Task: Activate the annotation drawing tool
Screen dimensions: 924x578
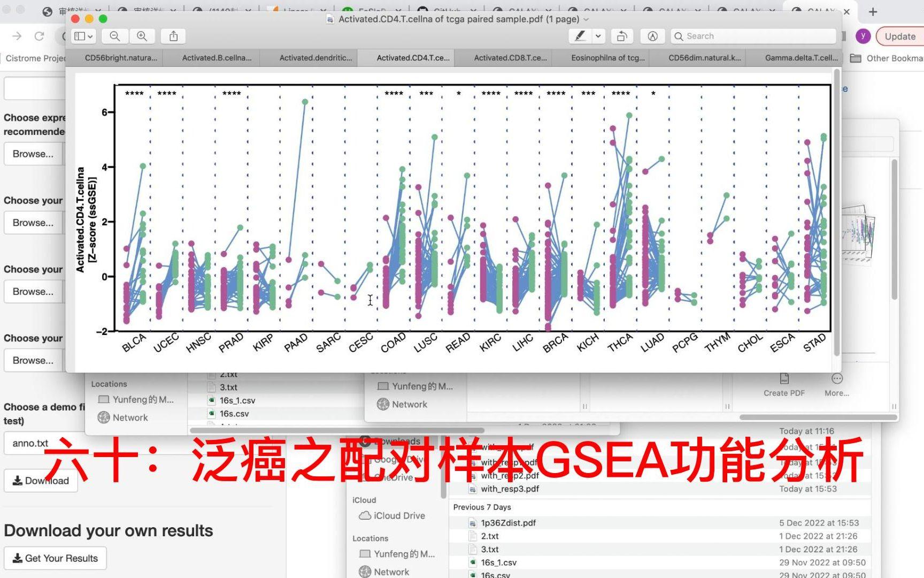Action: [653, 36]
